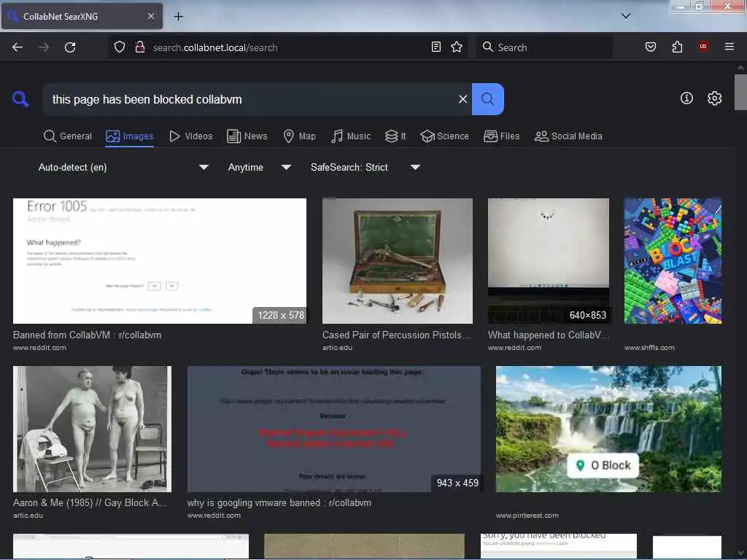Image resolution: width=747 pixels, height=560 pixels.
Task: Open SearXNG preferences gear
Action: pyautogui.click(x=714, y=98)
